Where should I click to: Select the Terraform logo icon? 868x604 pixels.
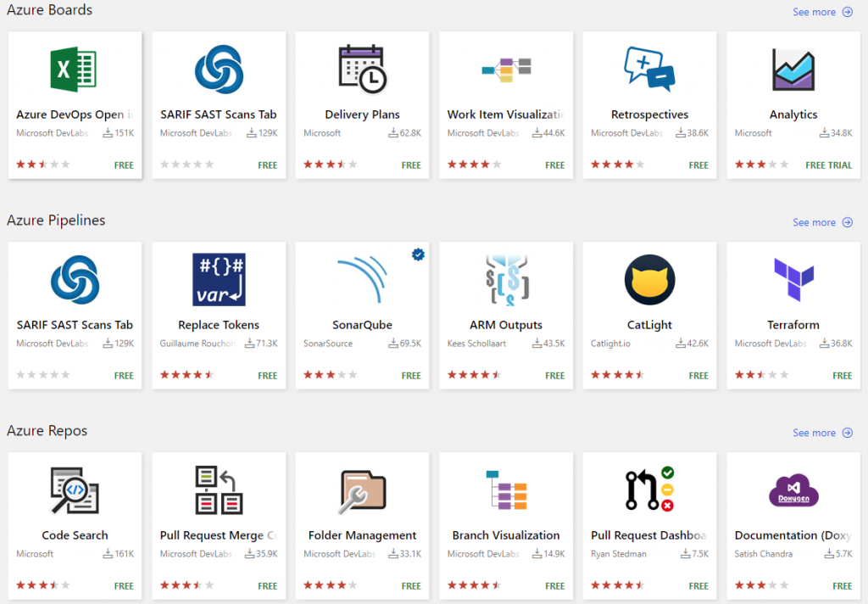(x=793, y=280)
